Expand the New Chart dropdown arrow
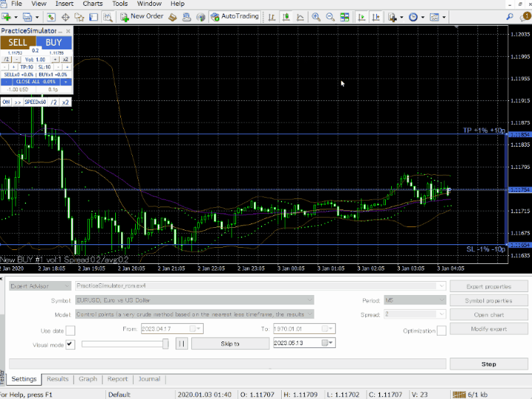Image resolution: width=532 pixels, height=399 pixels. click(x=15, y=17)
